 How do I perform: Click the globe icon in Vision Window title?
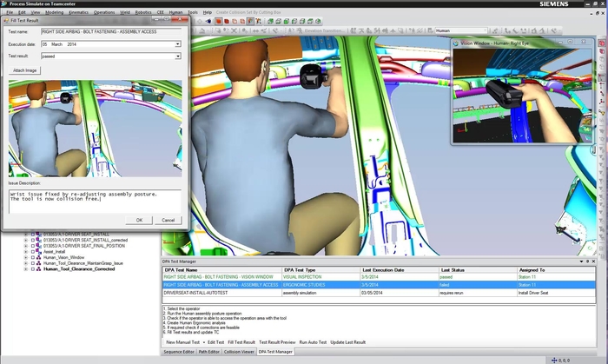tap(456, 43)
